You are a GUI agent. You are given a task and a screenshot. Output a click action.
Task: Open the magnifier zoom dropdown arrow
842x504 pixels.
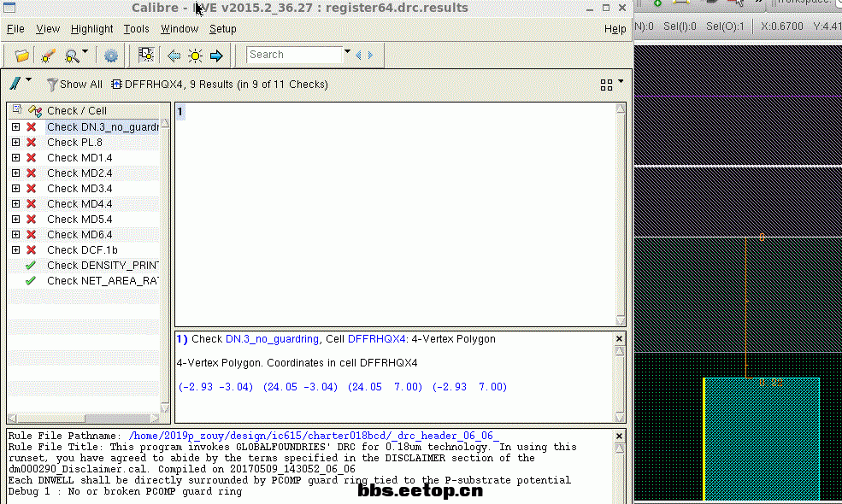pyautogui.click(x=85, y=53)
